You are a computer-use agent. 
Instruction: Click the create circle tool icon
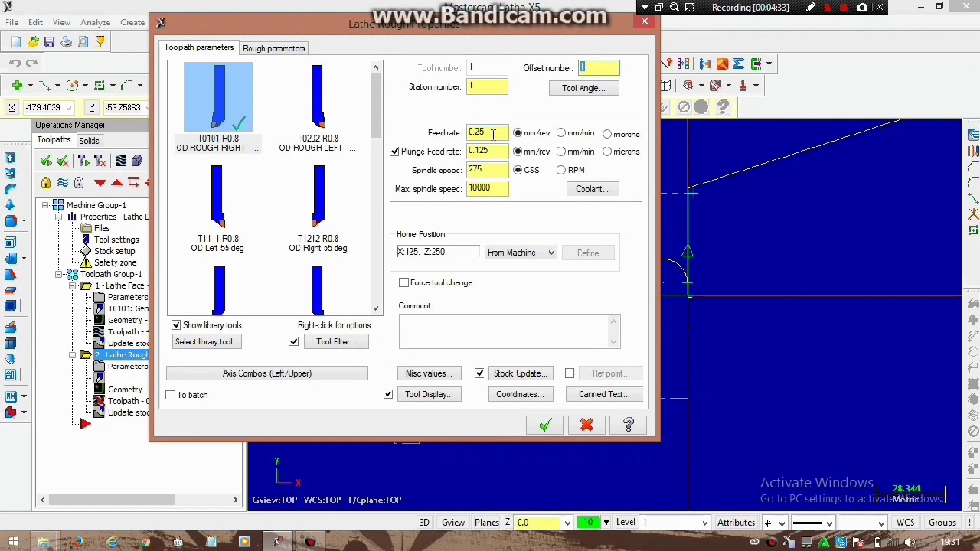point(72,85)
